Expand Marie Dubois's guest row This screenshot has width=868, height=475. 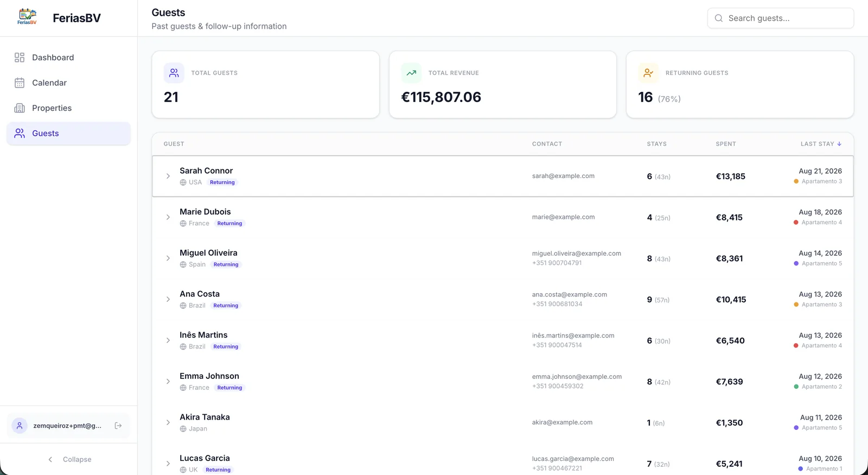click(168, 217)
